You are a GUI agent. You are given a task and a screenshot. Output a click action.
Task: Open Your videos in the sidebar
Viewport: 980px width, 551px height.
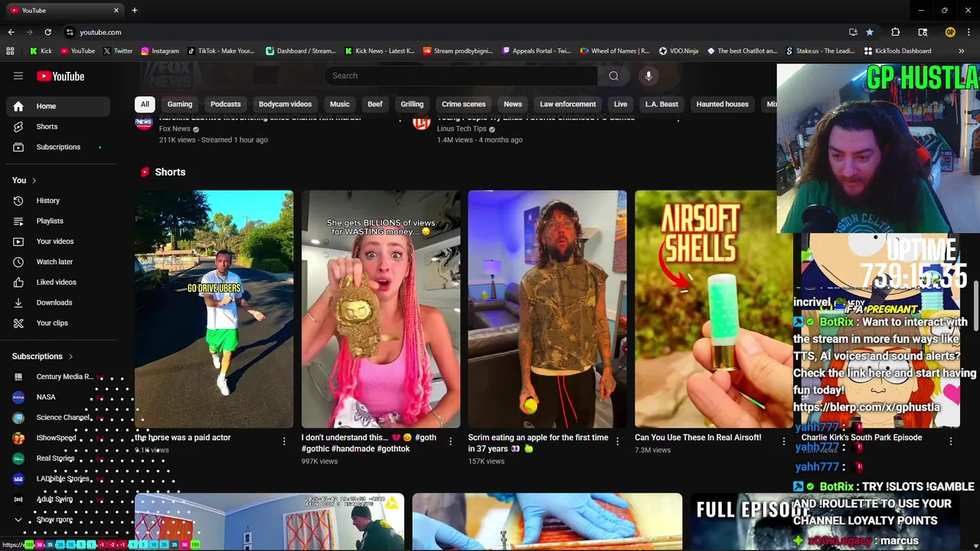(58, 241)
